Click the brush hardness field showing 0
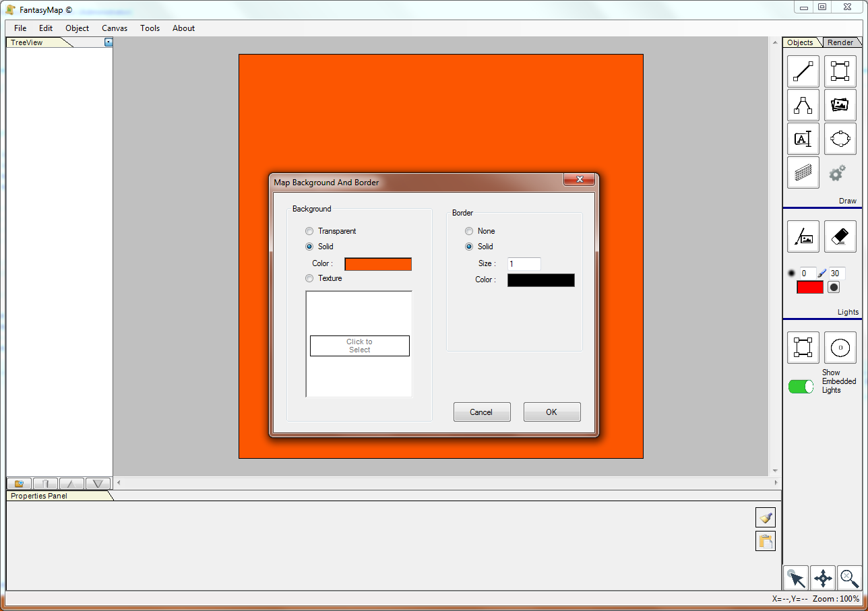 (x=807, y=274)
